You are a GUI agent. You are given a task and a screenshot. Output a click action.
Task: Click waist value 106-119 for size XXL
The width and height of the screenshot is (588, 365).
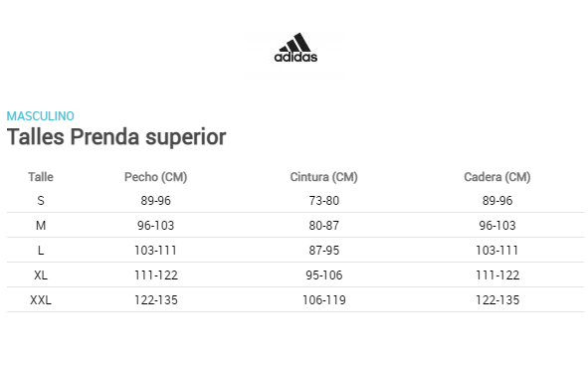point(324,300)
